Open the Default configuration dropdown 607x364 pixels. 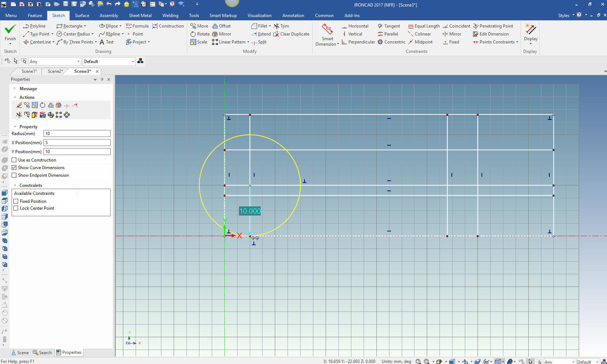point(109,62)
